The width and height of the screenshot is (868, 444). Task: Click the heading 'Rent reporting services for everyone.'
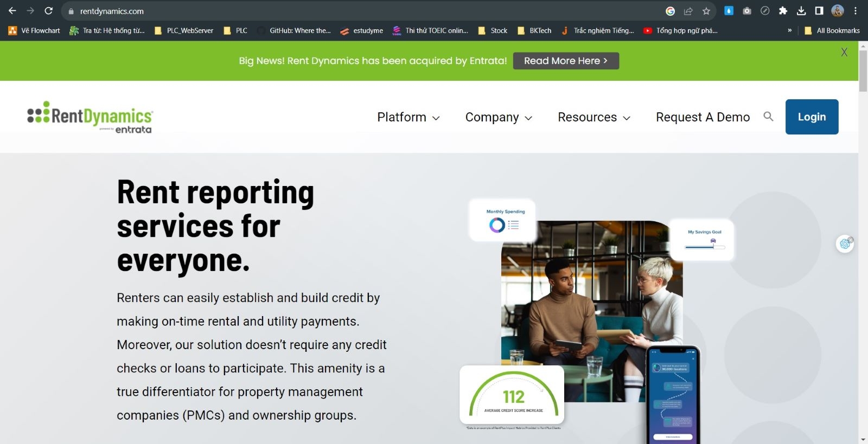(x=216, y=226)
